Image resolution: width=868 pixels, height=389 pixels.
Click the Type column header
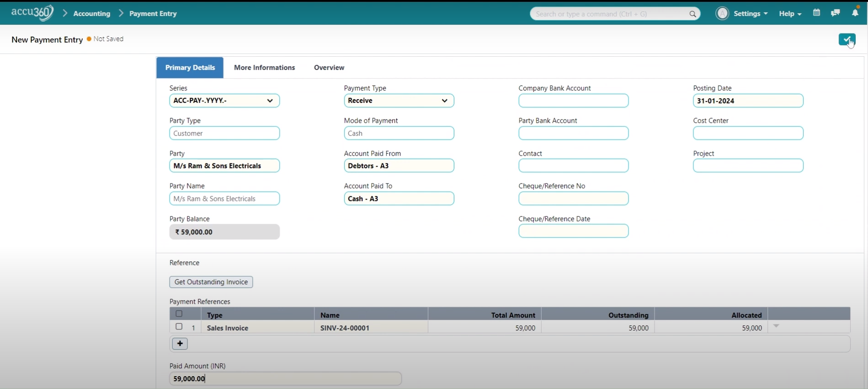257,315
